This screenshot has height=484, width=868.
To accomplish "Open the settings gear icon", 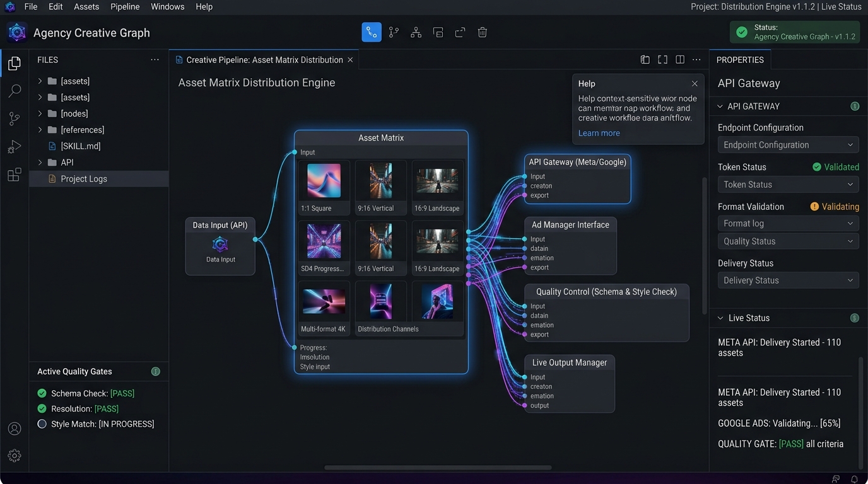I will click(x=14, y=456).
